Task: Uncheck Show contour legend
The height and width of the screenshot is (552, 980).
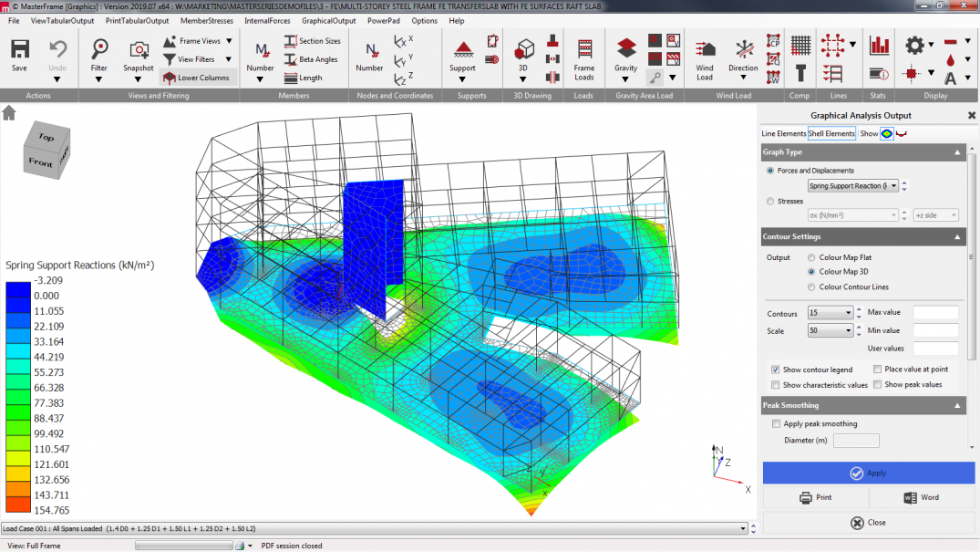Action: pos(776,370)
